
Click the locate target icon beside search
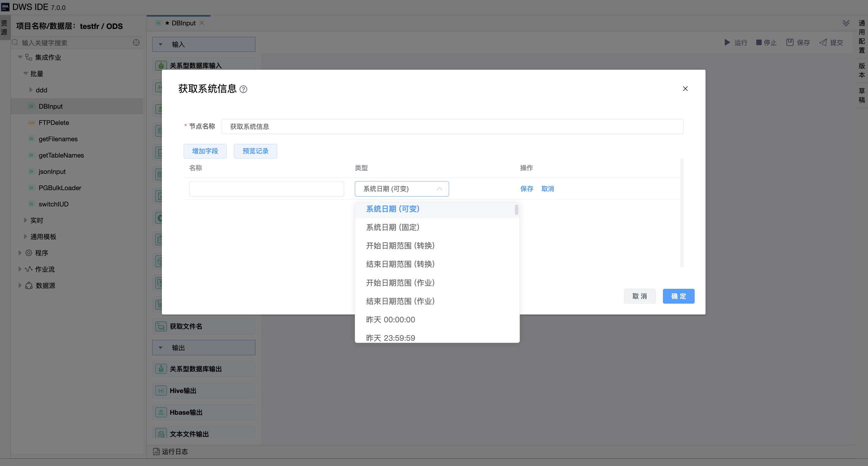tap(136, 43)
